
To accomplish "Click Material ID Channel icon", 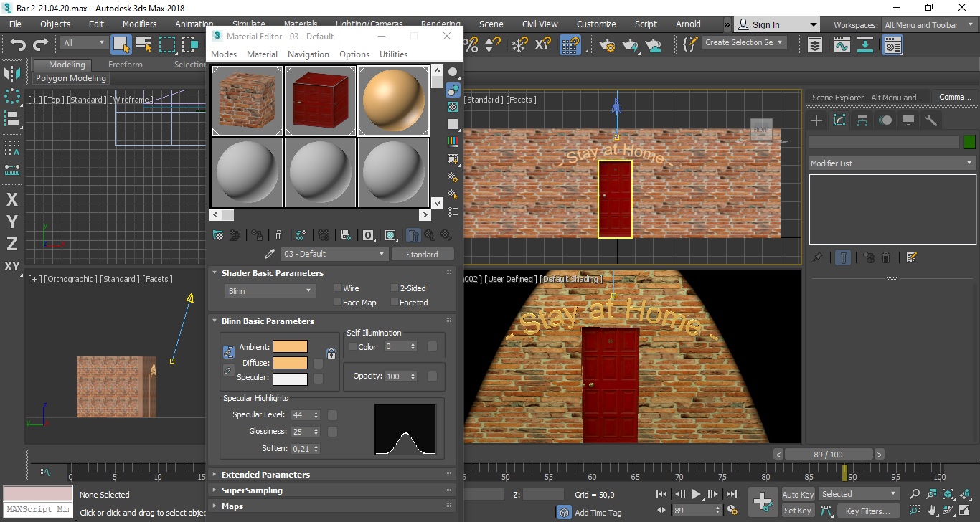I will click(x=368, y=235).
